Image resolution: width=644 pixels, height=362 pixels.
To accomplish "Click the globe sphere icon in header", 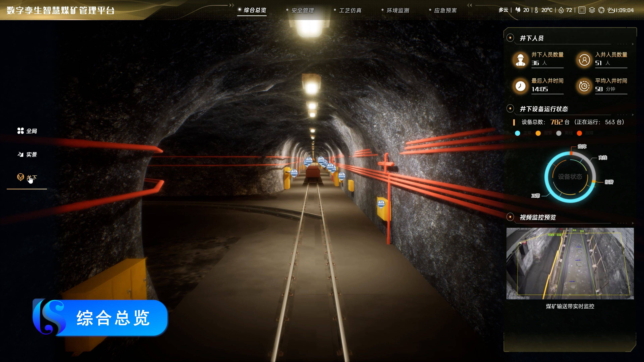I will [x=601, y=10].
